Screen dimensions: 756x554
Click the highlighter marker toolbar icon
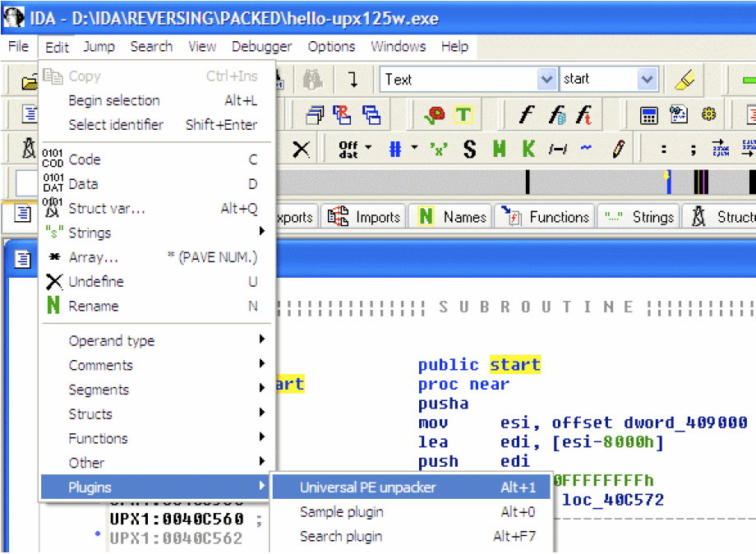pos(685,79)
